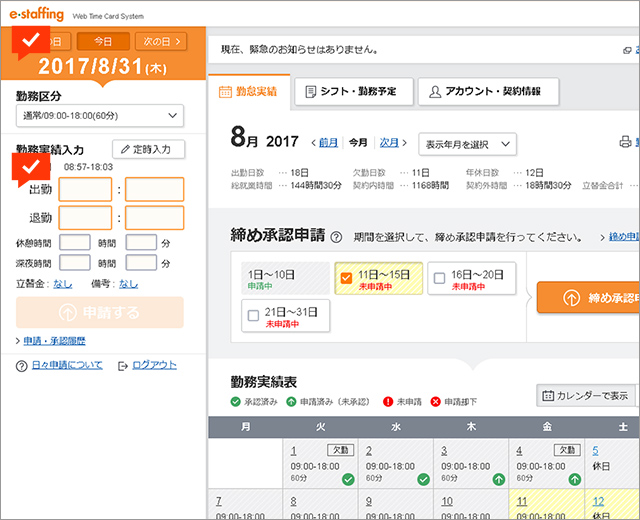Click the question icon for 日々申請について
The width and height of the screenshot is (640, 520).
pos(21,366)
